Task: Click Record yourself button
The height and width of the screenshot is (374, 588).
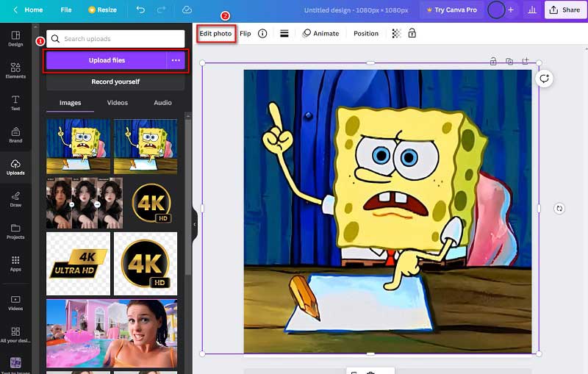Action: pyautogui.click(x=115, y=82)
